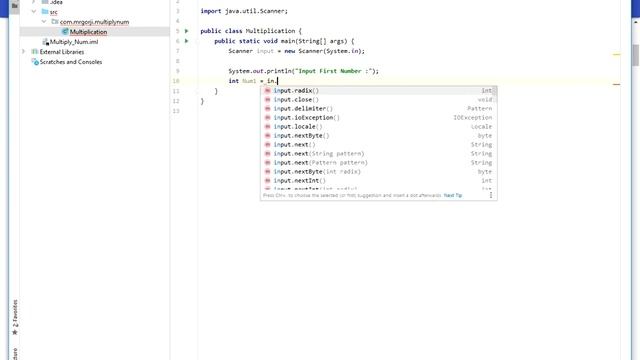This screenshot has height=360, width=640.
Task: Select Scratches and Consoles
Action: (71, 62)
